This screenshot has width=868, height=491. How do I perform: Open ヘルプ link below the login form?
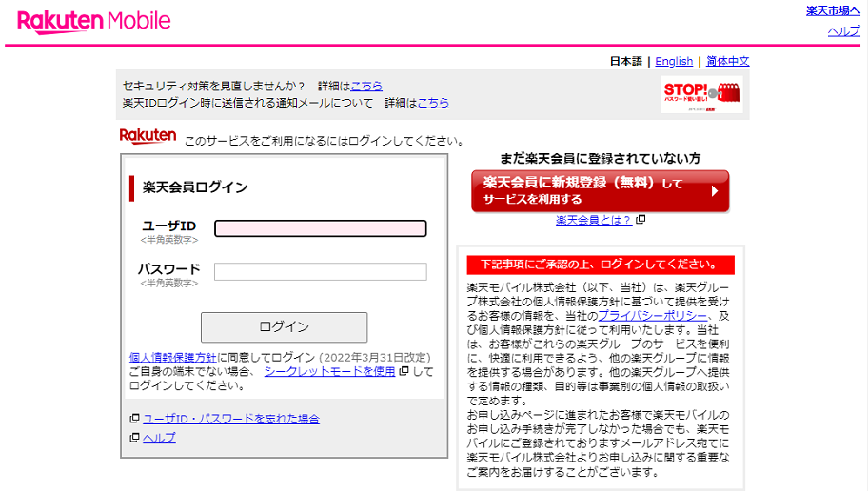coord(159,438)
